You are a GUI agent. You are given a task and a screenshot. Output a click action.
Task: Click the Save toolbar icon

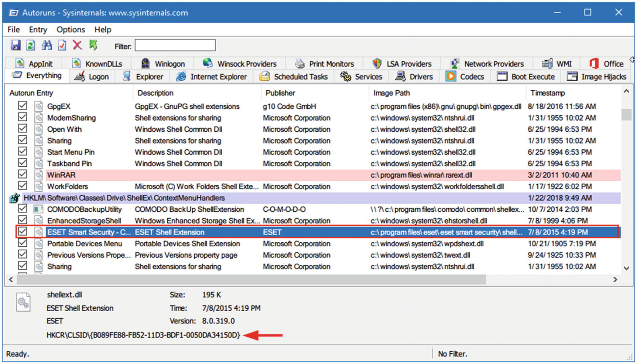pos(16,45)
